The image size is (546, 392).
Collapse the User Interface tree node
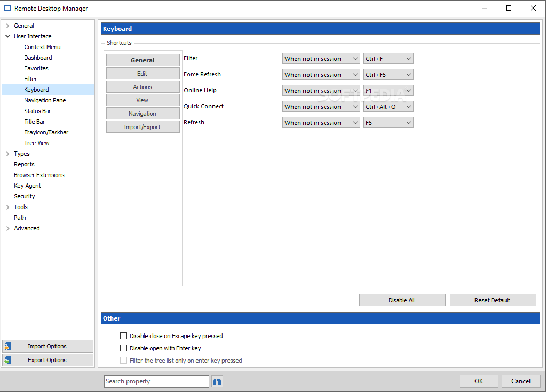tap(7, 36)
